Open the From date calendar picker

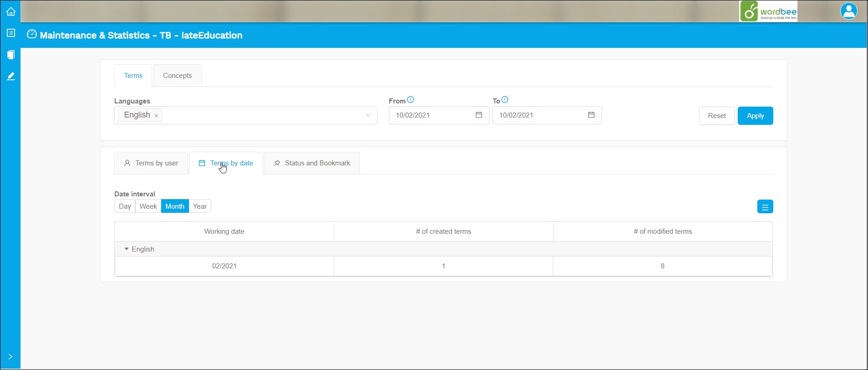click(x=479, y=115)
